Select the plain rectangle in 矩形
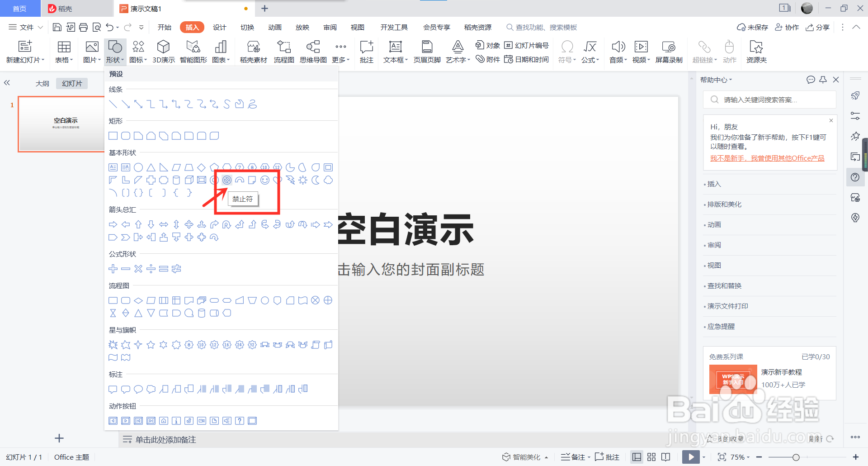Image resolution: width=868 pixels, height=466 pixels. tap(113, 136)
